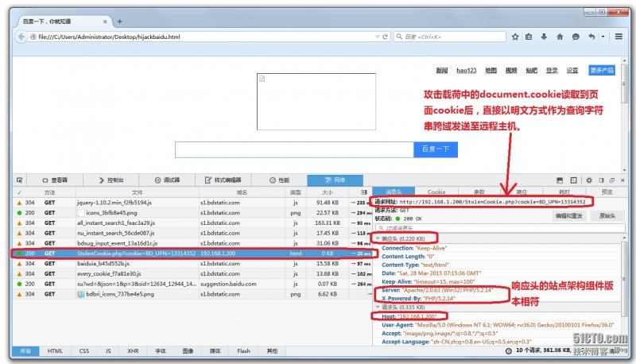The width and height of the screenshot is (636, 364).
Task: Click headers panel vertical scrollbar
Action: tap(624, 280)
